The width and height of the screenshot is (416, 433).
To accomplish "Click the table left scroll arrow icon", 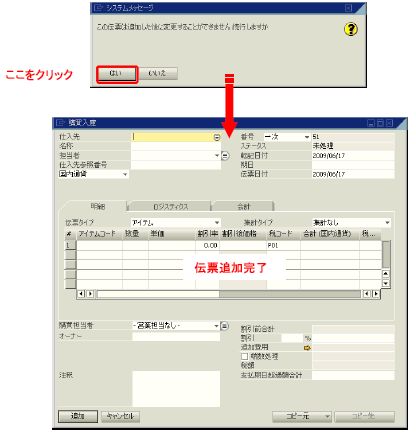I will 81,294.
